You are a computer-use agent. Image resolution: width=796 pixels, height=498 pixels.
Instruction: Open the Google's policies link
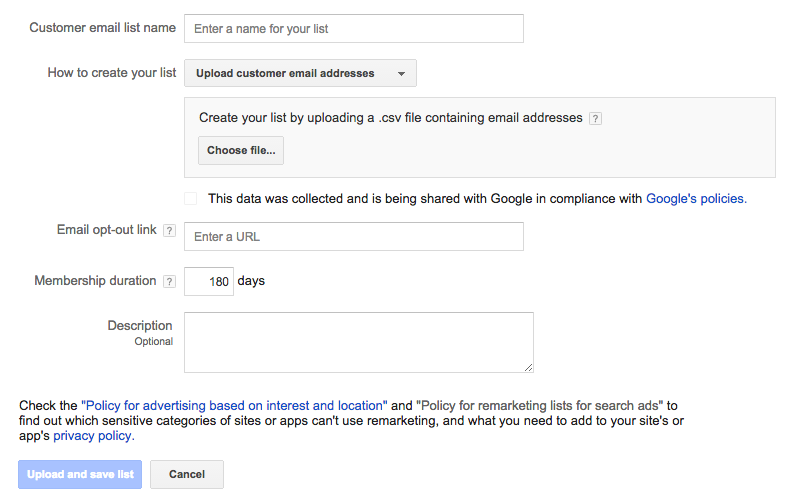pyautogui.click(x=696, y=199)
